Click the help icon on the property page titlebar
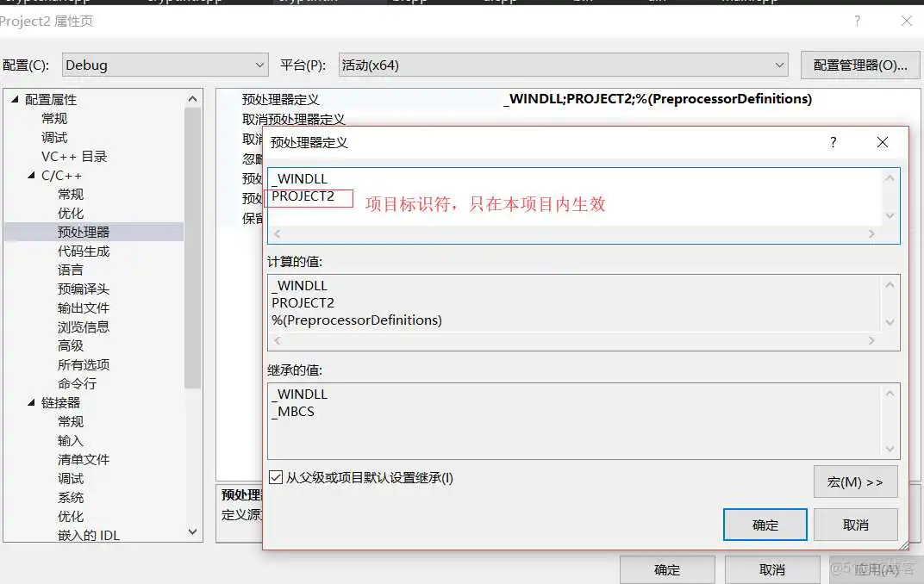 [857, 22]
